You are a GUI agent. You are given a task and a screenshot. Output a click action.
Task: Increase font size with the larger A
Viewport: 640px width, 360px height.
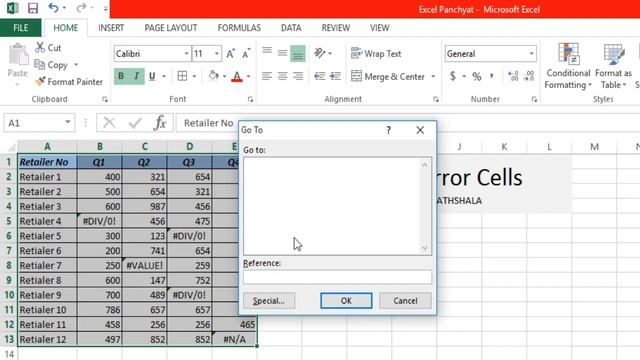(231, 53)
